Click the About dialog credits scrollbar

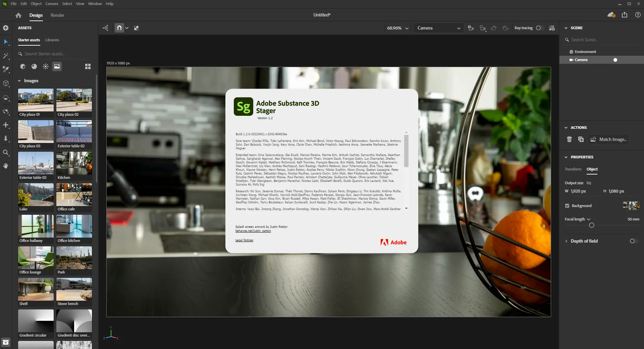tap(406, 151)
